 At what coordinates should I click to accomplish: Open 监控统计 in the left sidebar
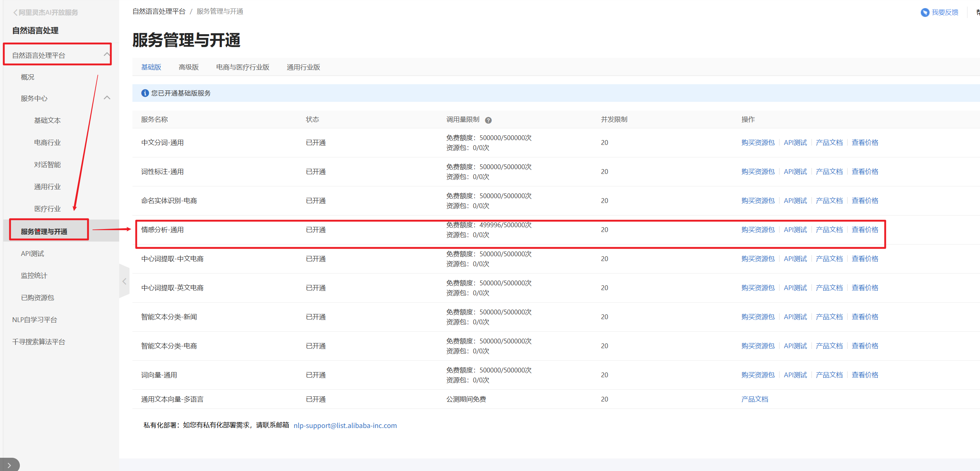tap(34, 276)
